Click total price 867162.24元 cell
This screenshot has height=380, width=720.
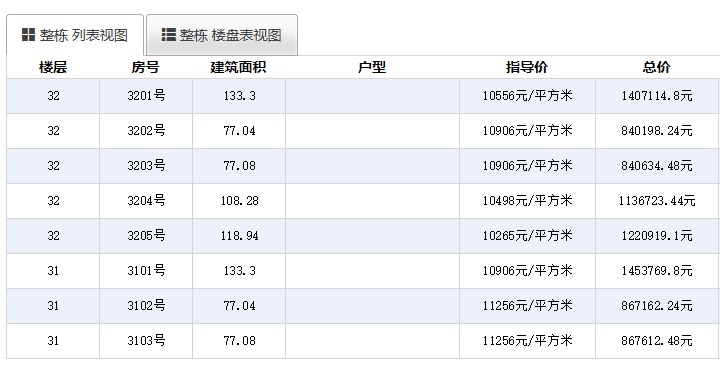[657, 306]
